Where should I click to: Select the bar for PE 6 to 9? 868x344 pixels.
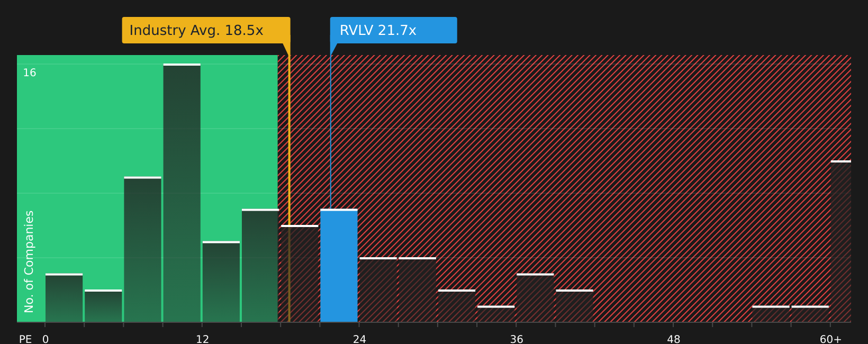tap(142, 249)
